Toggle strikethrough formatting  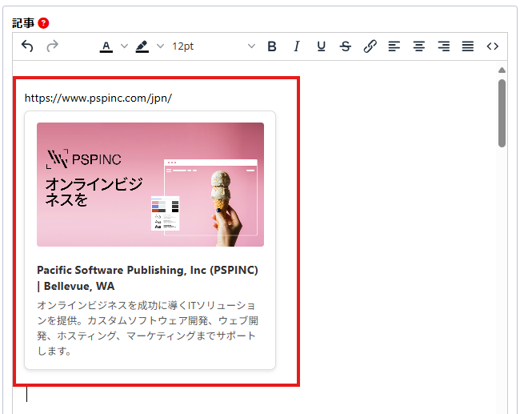pyautogui.click(x=346, y=46)
